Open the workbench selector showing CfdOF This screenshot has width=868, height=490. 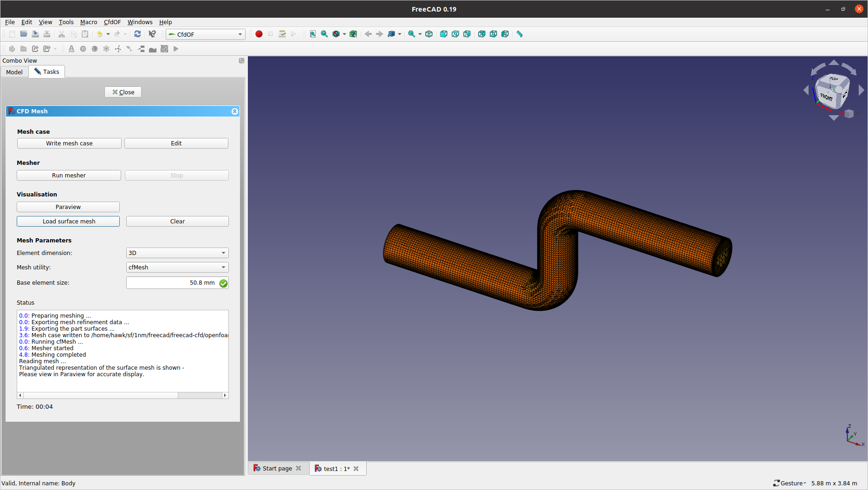[x=206, y=34]
